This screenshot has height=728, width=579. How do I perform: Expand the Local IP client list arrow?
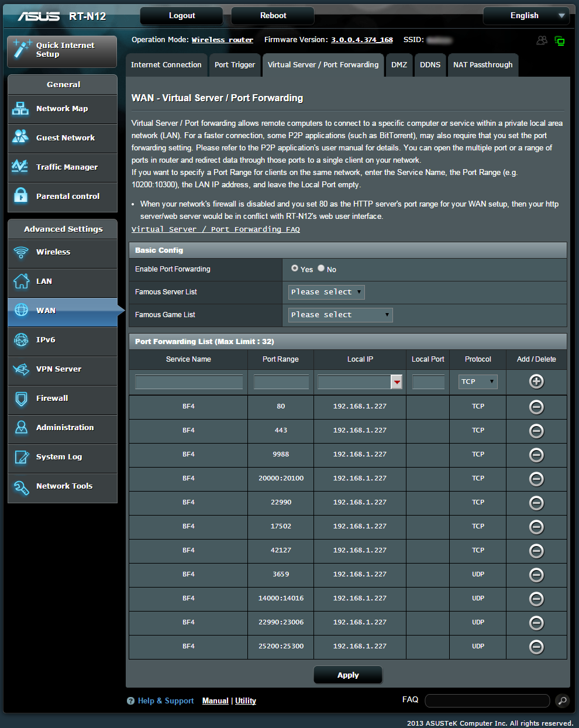pos(397,382)
